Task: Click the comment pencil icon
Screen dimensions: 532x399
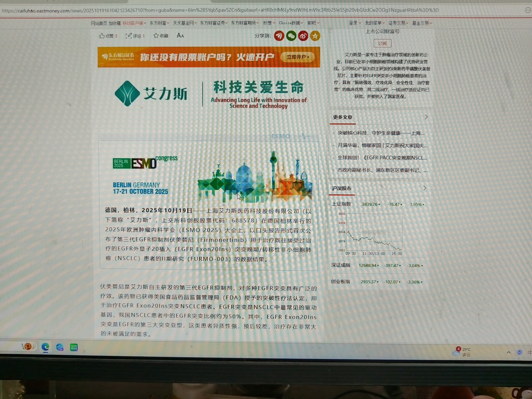Action: [129, 36]
